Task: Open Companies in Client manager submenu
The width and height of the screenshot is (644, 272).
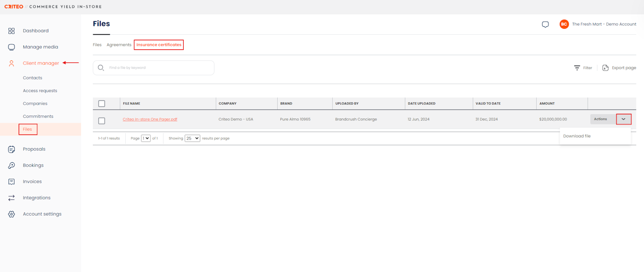Action: click(x=35, y=103)
